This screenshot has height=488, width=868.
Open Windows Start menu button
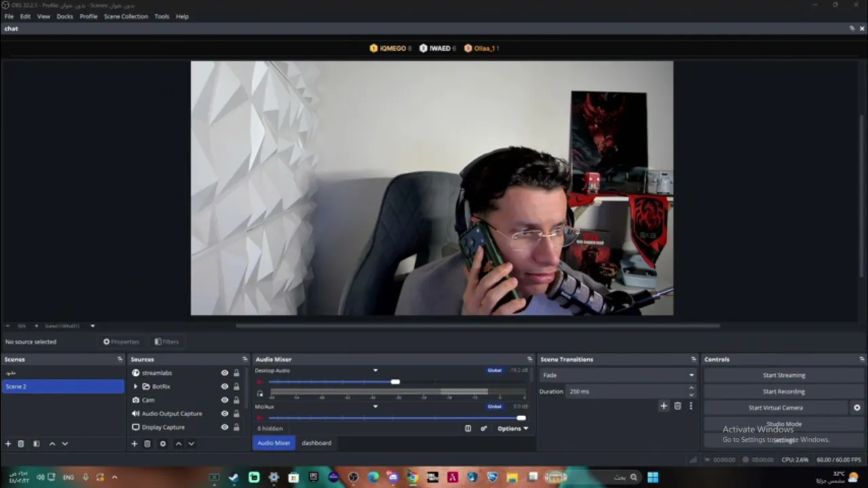652,477
